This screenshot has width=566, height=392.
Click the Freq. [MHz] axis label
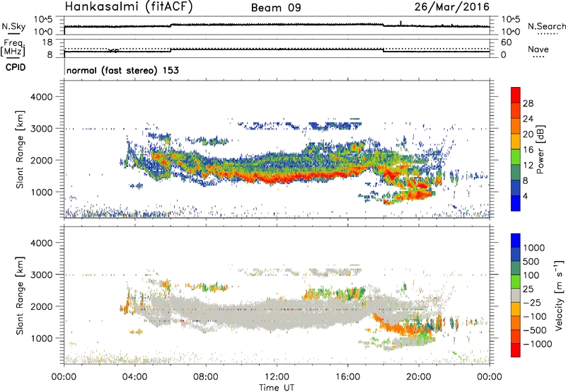[13, 48]
